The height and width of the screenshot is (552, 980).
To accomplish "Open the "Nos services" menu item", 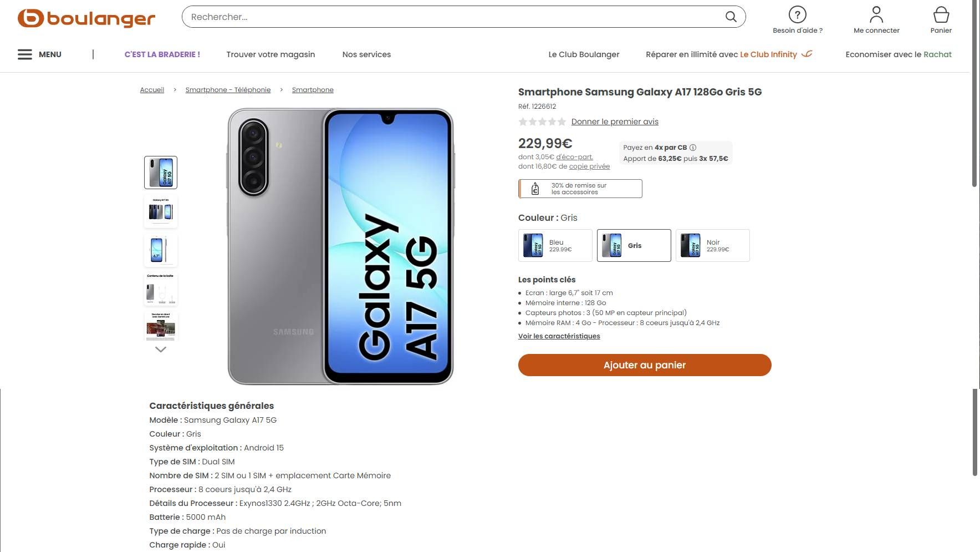I will pos(366,54).
